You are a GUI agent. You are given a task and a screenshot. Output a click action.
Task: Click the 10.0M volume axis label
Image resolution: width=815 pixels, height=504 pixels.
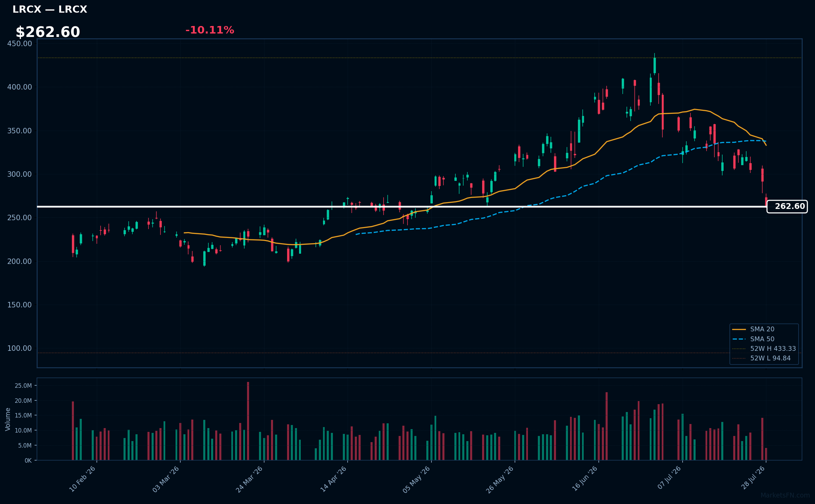click(23, 430)
